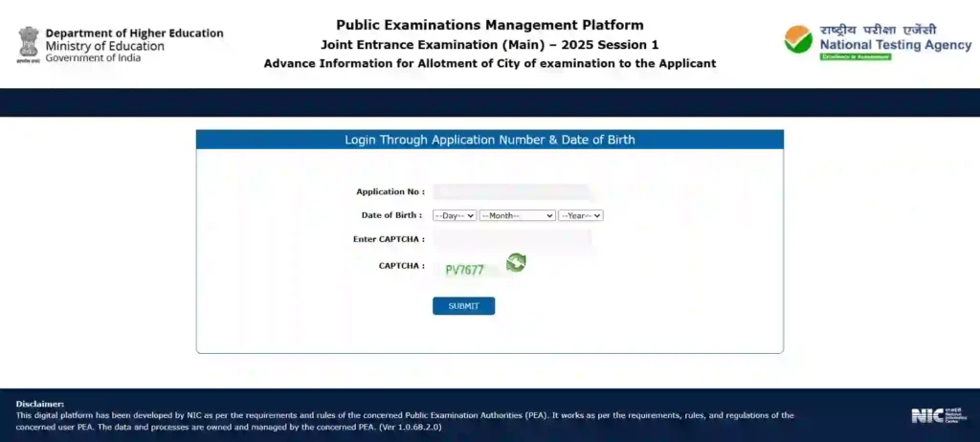
Task: Click the 'CAPTCHA :' label beside the code
Action: pos(402,266)
